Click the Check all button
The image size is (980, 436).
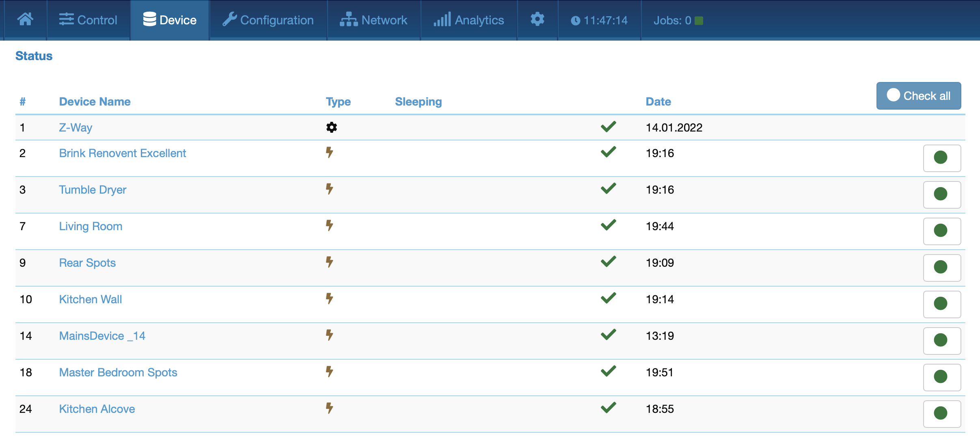coord(918,96)
